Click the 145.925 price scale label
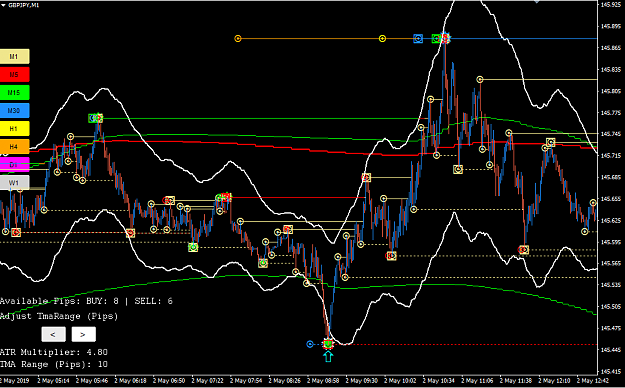 (x=611, y=5)
